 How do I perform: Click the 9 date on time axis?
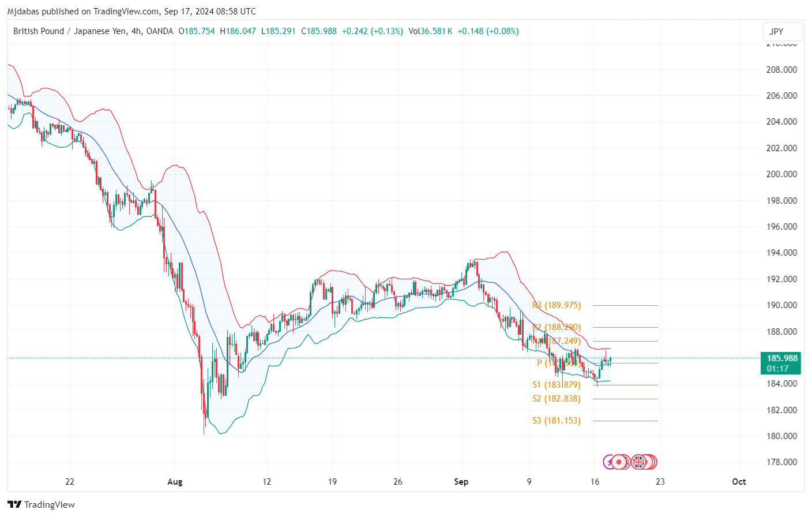(529, 482)
